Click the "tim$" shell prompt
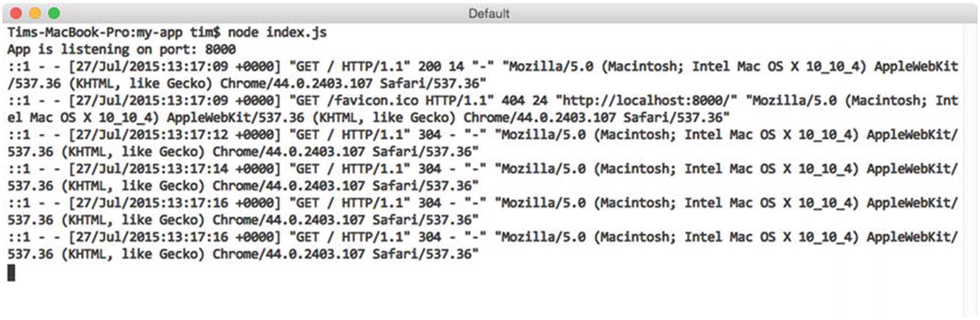Viewport: 980px width, 320px height. (x=205, y=32)
